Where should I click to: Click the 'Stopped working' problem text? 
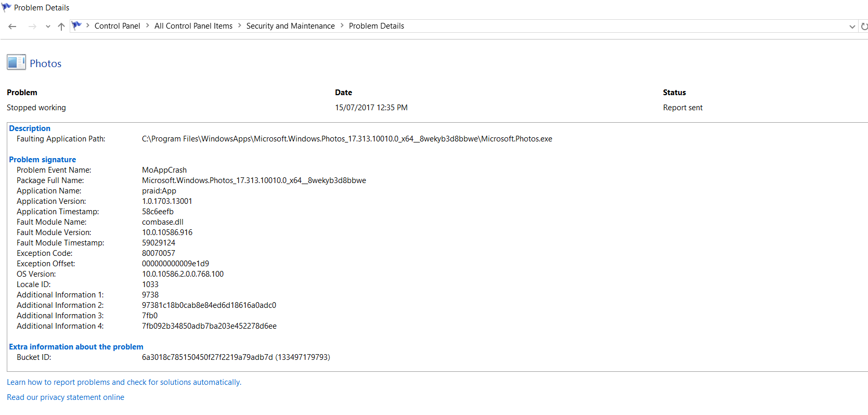(36, 108)
